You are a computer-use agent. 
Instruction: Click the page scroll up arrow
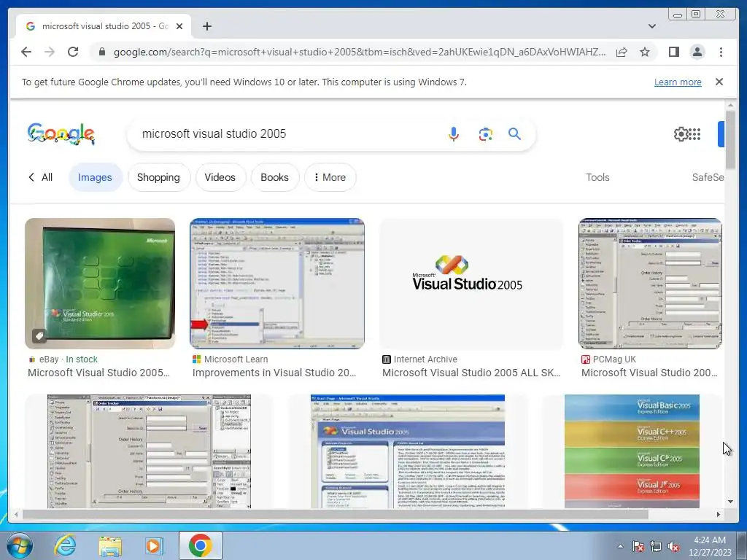730,105
